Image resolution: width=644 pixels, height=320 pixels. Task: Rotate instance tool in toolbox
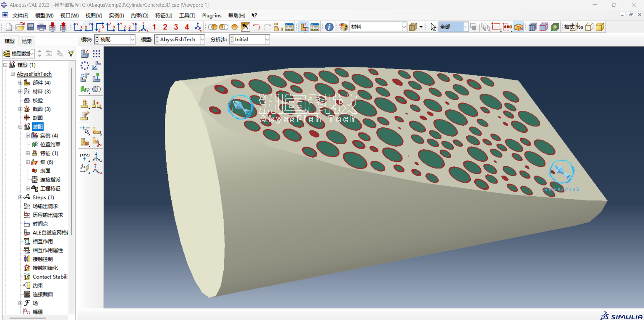(85, 77)
